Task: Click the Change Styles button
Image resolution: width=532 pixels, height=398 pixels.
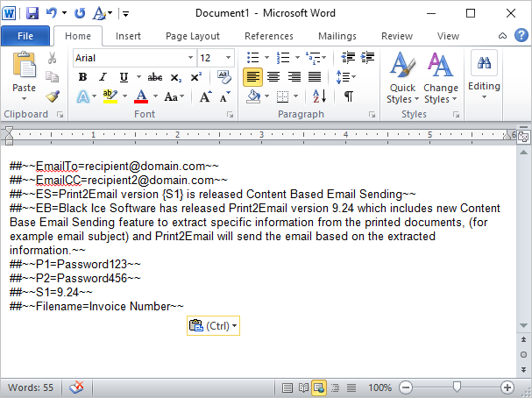Action: pyautogui.click(x=441, y=78)
